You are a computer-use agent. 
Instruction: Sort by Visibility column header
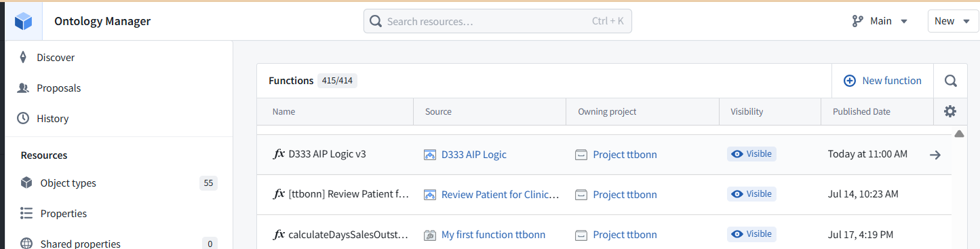tap(747, 111)
